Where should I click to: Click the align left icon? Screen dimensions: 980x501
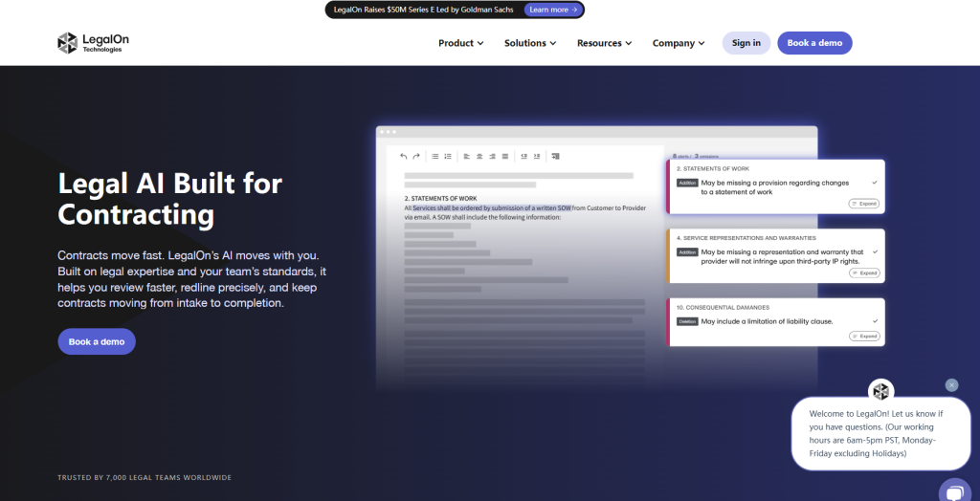pyautogui.click(x=467, y=156)
